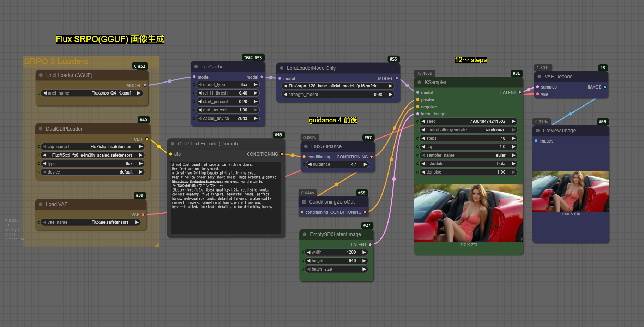Click the LoraLoaderModelOnly node title
Viewport: 644px width, 327px height.
pos(311,68)
